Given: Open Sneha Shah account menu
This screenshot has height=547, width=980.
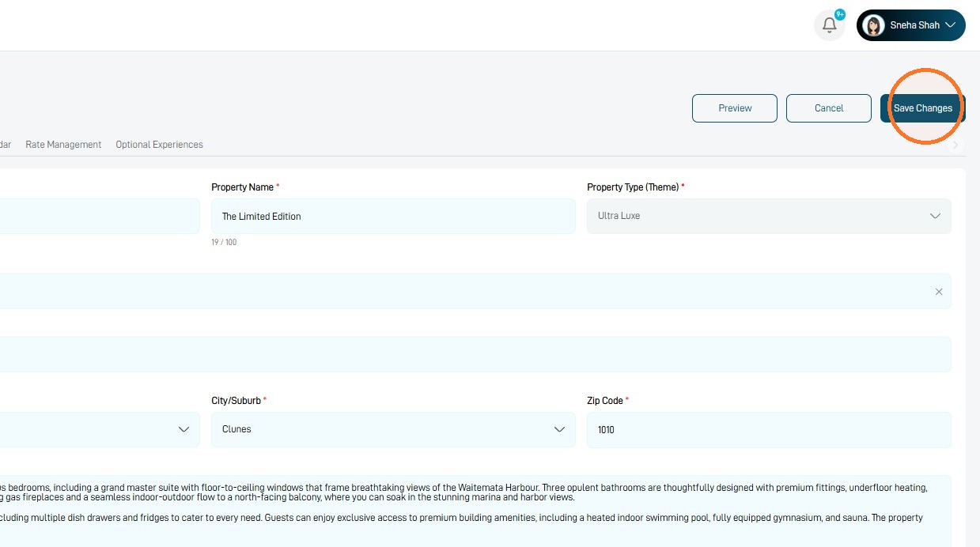Looking at the screenshot, I should click(911, 25).
